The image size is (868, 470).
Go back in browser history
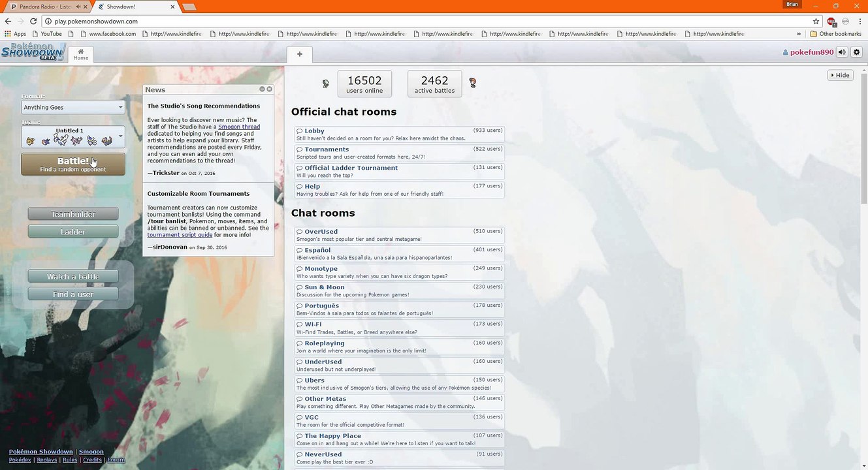pyautogui.click(x=8, y=21)
